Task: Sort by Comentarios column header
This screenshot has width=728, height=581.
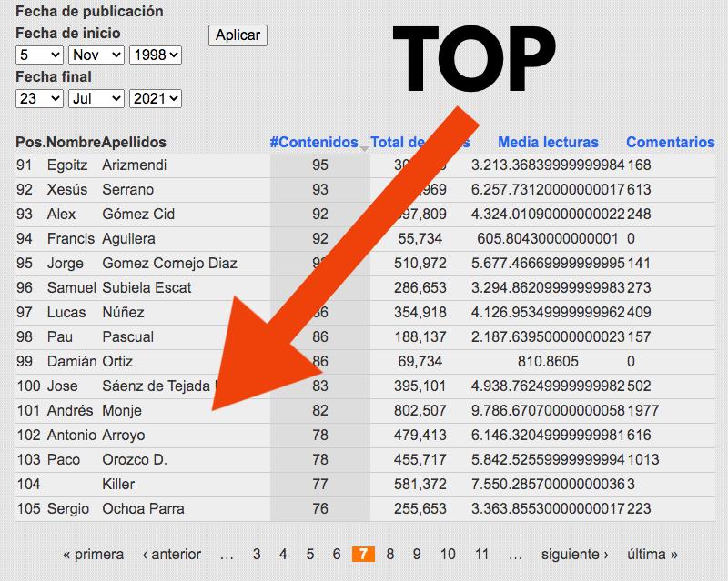Action: (670, 143)
